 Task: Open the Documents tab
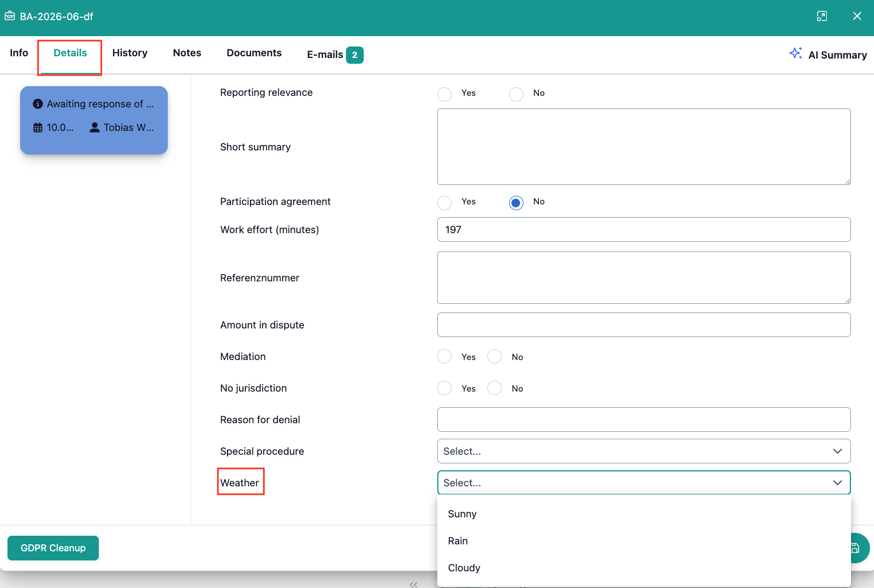254,53
